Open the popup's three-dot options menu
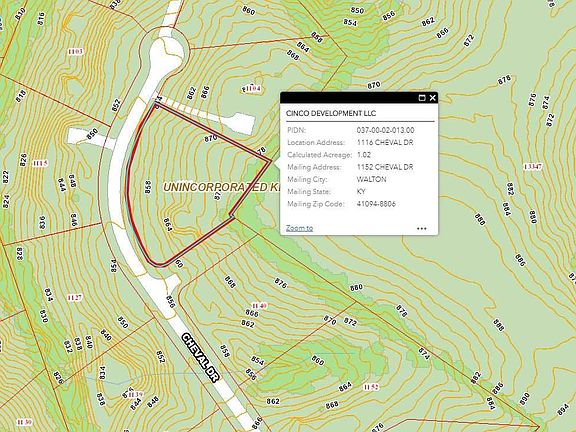 click(x=422, y=228)
